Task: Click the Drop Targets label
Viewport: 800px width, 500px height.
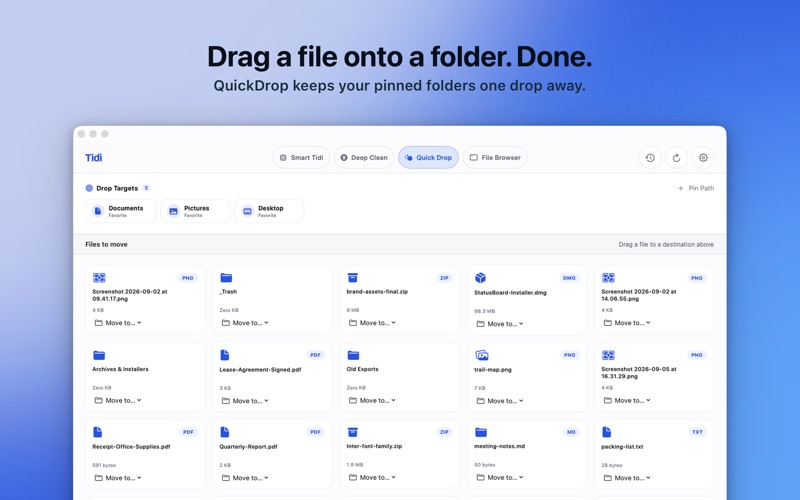Action: (x=117, y=188)
